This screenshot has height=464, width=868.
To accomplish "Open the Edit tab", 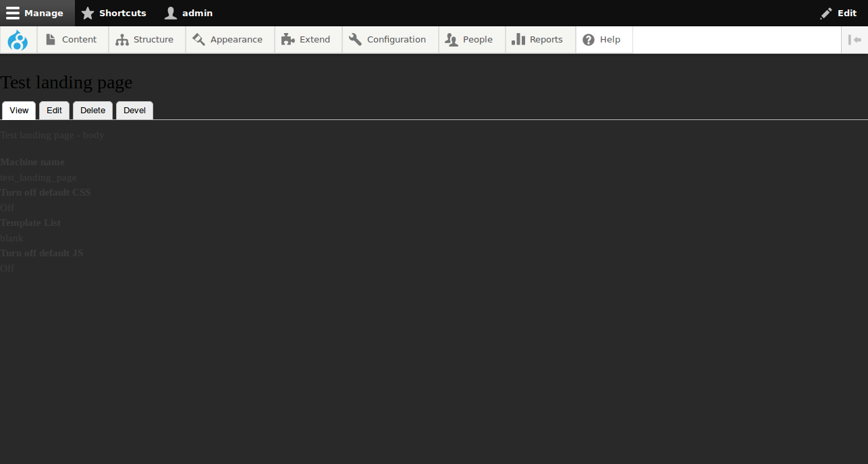I will pyautogui.click(x=54, y=110).
